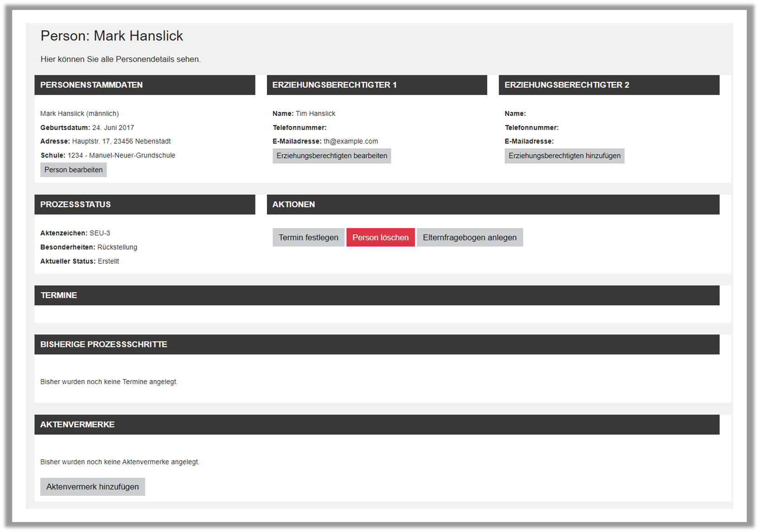Screen dimensions: 759x532
Task: Click Termin festlegen to schedule appointment
Action: click(x=308, y=237)
